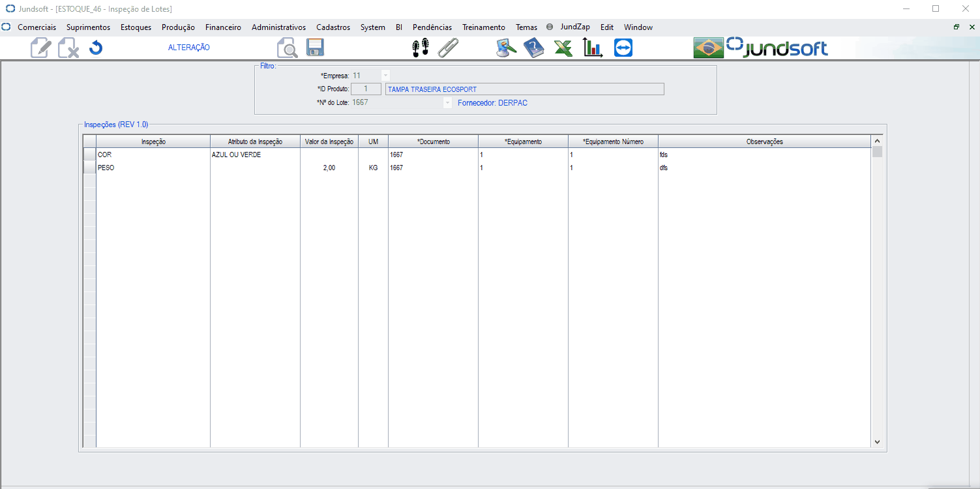The height and width of the screenshot is (489, 980).
Task: Click the COR inspection cell
Action: pyautogui.click(x=153, y=155)
